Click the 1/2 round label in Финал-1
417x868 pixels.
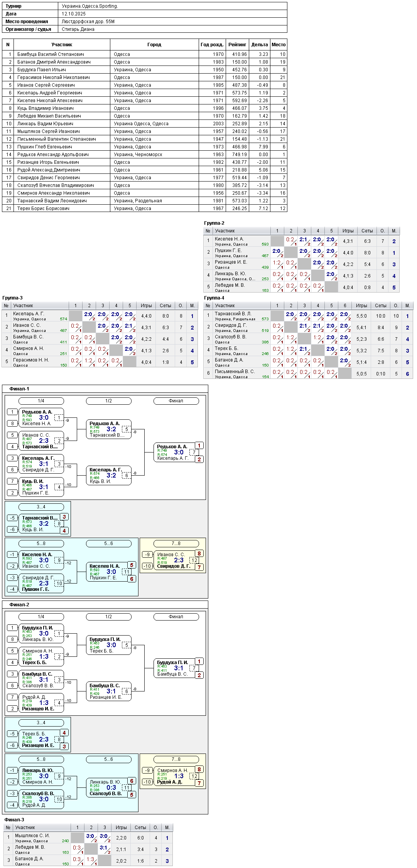coord(109,401)
